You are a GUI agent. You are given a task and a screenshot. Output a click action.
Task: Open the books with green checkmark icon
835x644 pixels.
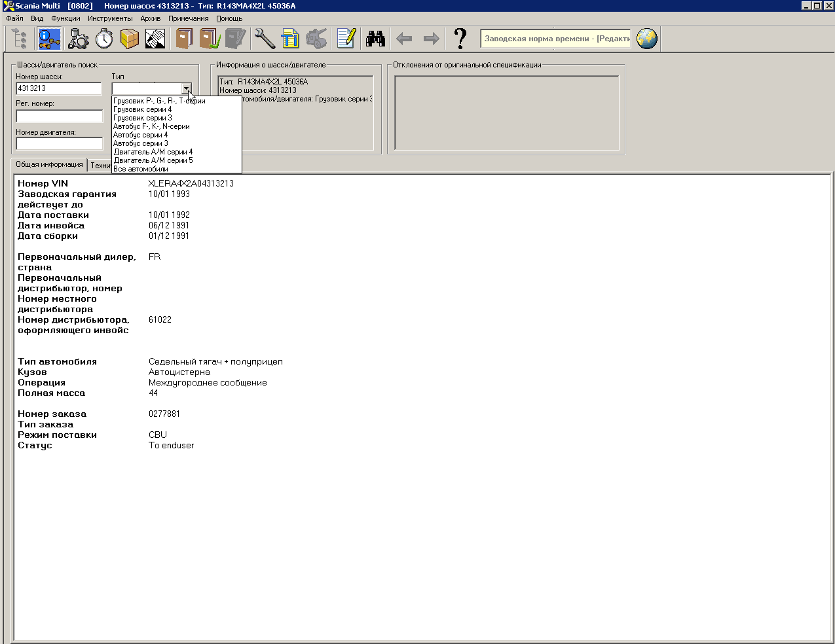tap(210, 39)
